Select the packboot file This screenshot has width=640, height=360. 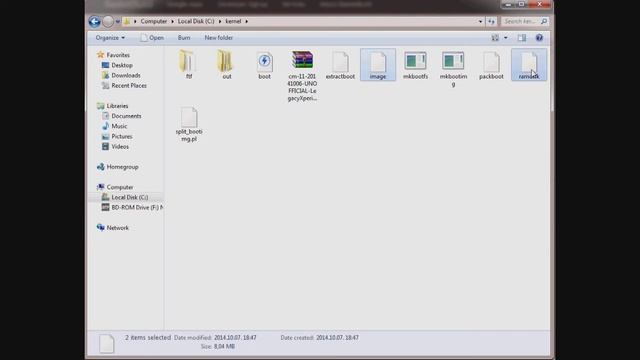491,64
